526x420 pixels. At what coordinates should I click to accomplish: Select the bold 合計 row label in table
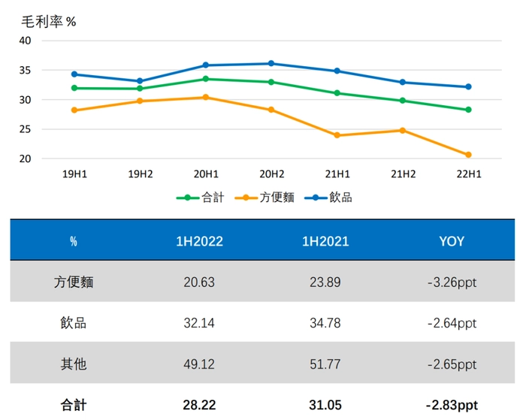[74, 405]
